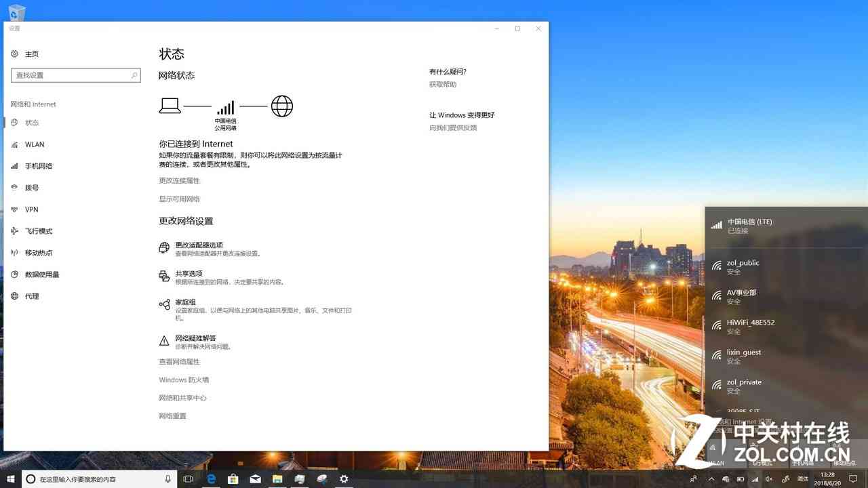Select HiWiFi_48E552 Wi-Fi network
Viewport: 868px width, 488px height.
click(x=787, y=326)
